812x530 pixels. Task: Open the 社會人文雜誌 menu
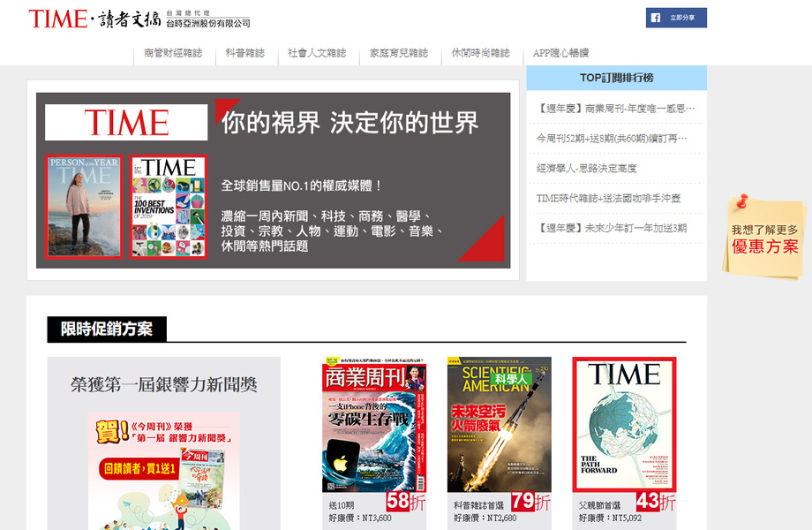(x=317, y=53)
